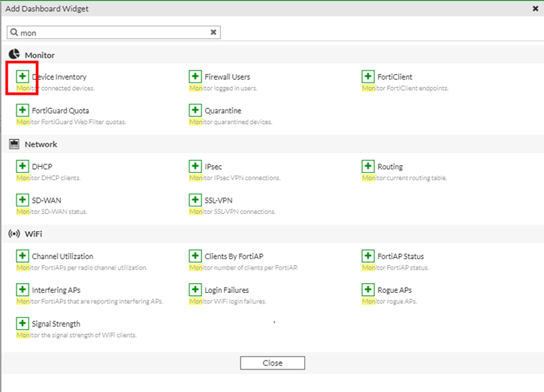The width and height of the screenshot is (544, 392).
Task: Add Interfering APs widget plus icon
Action: [x=23, y=290]
